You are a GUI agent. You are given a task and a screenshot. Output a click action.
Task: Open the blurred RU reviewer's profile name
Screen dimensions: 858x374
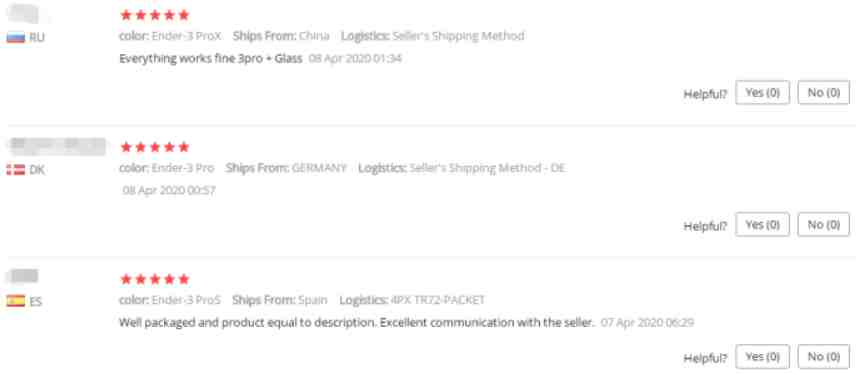pos(25,13)
